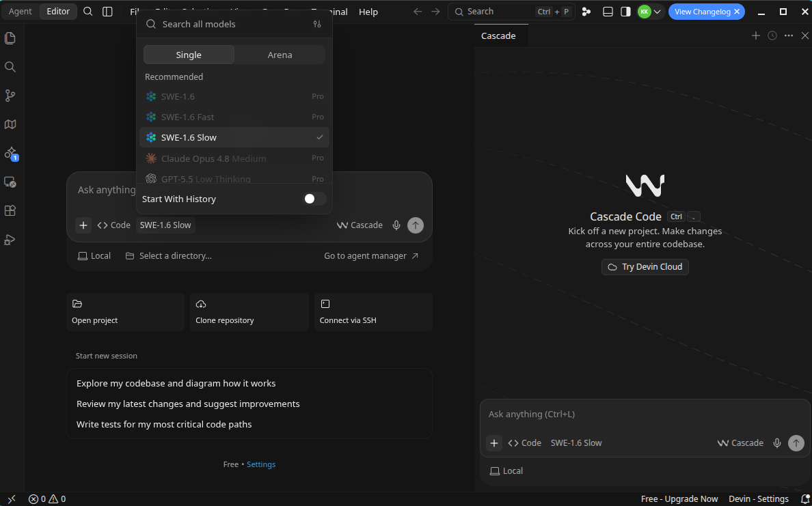Toggle the bottom panel layout icon
The image size is (812, 506).
[x=608, y=12]
